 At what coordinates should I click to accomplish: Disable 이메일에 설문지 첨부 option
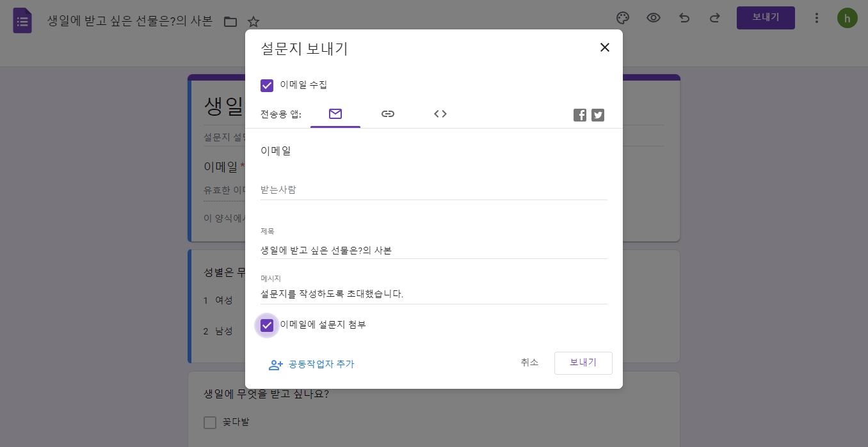(x=267, y=325)
